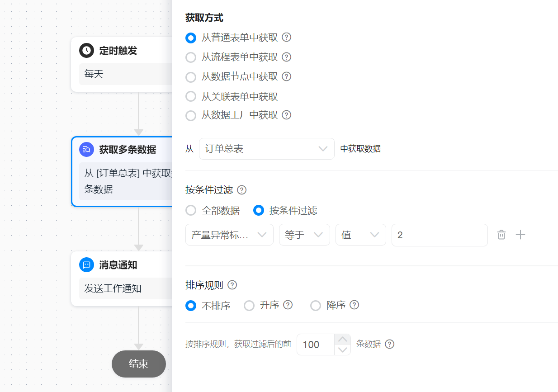Click the filter value input containing 2
The height and width of the screenshot is (392, 558).
tap(439, 235)
